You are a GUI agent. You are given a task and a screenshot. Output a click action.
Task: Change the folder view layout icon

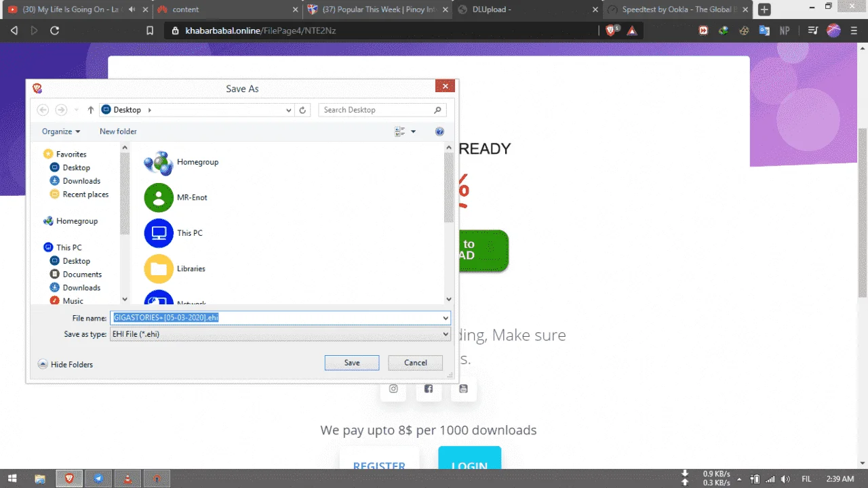[x=400, y=131]
